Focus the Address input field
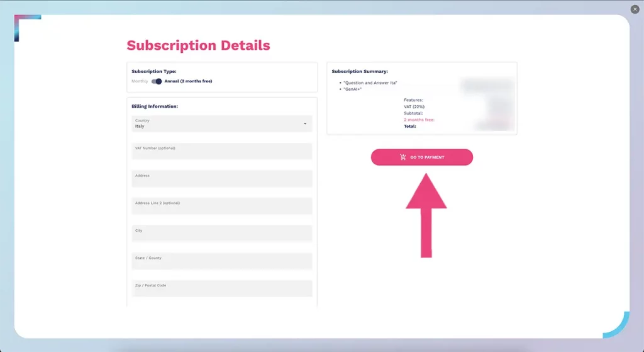Viewport: 644px width, 352px height. click(x=222, y=179)
